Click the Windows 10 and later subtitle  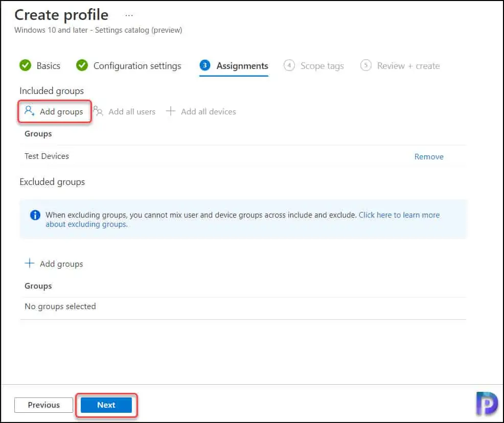[x=98, y=30]
